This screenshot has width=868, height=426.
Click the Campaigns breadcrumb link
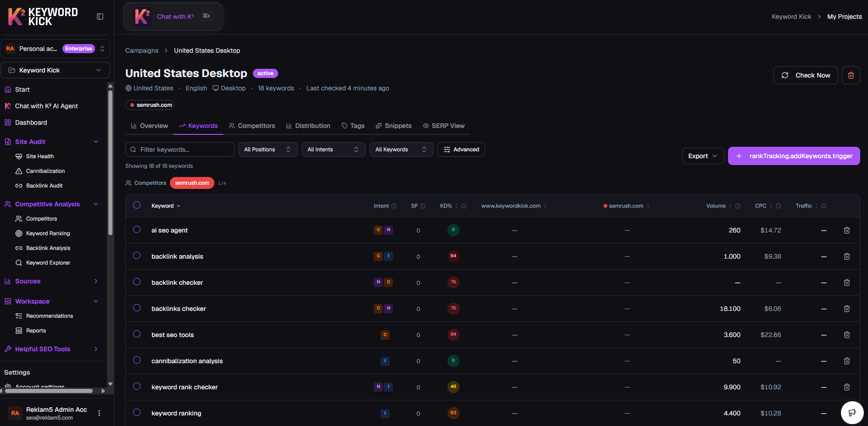pos(142,50)
